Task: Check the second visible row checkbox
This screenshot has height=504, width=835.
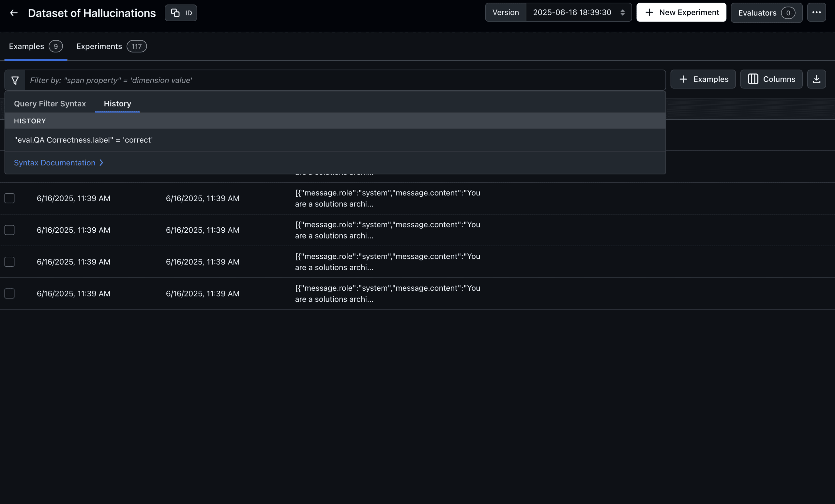Action: click(x=9, y=230)
